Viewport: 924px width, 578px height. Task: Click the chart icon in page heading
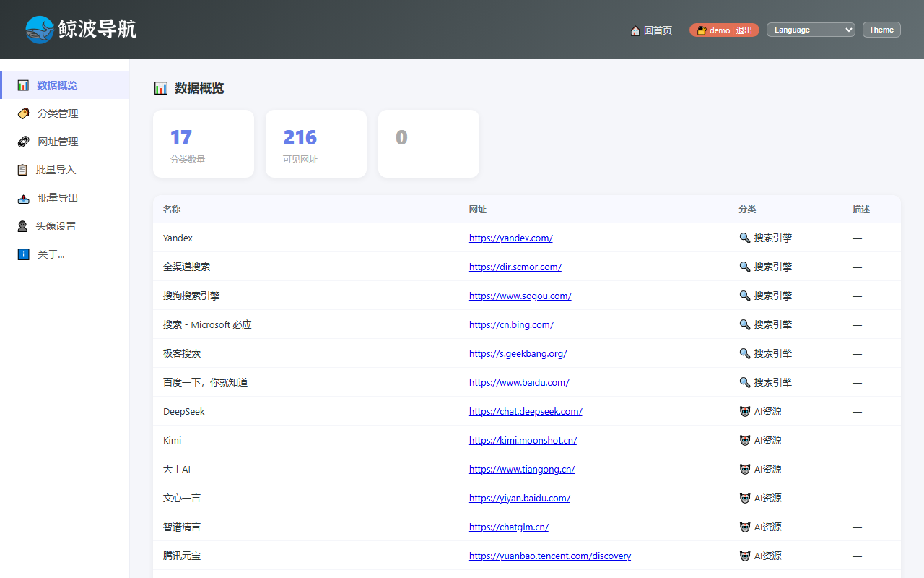tap(161, 88)
